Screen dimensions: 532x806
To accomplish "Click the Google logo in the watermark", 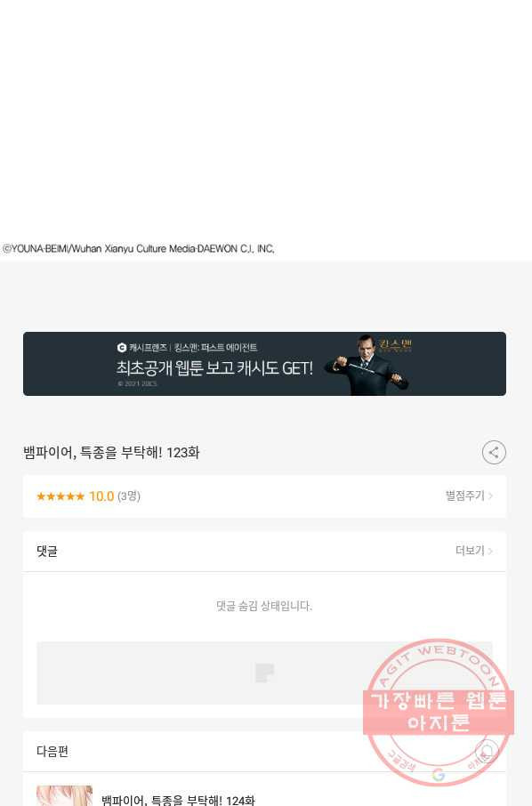I will tap(438, 775).
